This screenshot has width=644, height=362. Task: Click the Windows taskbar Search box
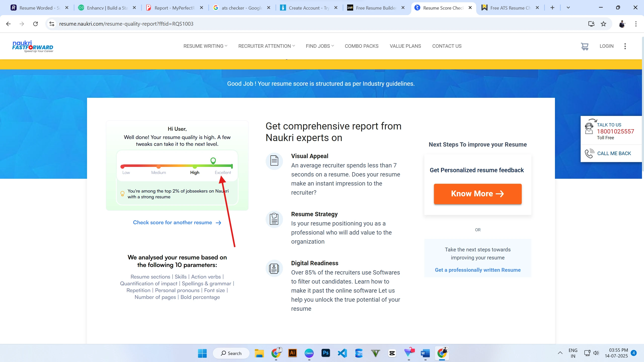point(231,353)
